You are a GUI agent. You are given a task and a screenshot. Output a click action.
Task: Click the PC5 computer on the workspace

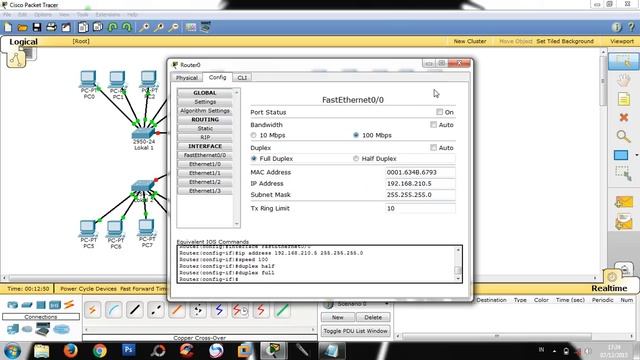pos(88,228)
